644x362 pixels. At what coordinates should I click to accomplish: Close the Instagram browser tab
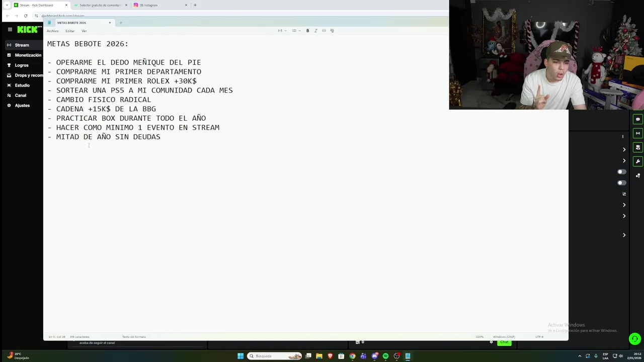click(186, 5)
